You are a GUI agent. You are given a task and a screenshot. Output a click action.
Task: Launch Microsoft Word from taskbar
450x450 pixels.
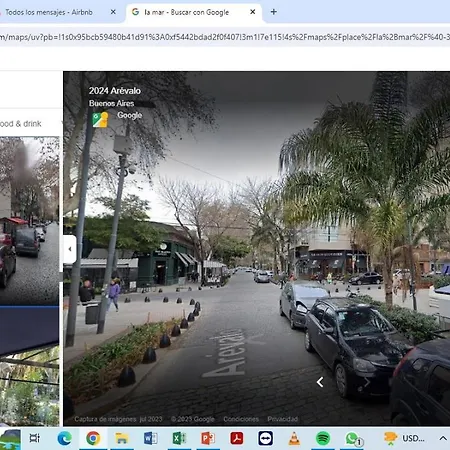coord(151,438)
